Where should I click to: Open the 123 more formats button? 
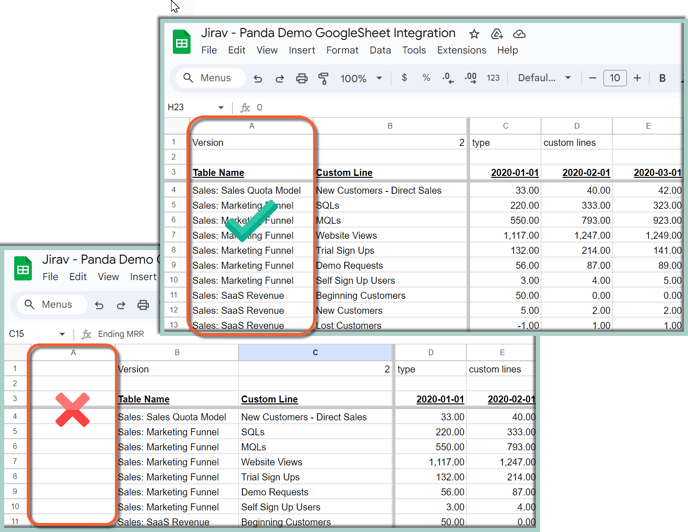pyautogui.click(x=493, y=78)
